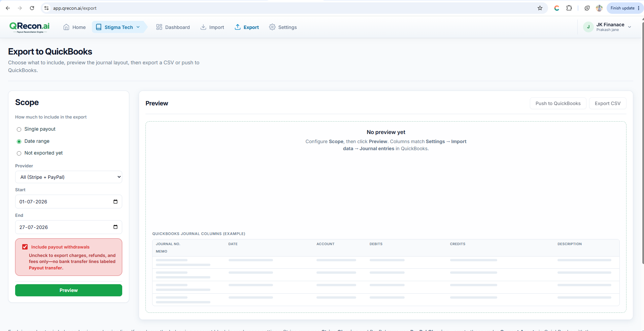This screenshot has height=331, width=644.
Task: Expand the JK Finanace account chevron
Action: coord(630,27)
